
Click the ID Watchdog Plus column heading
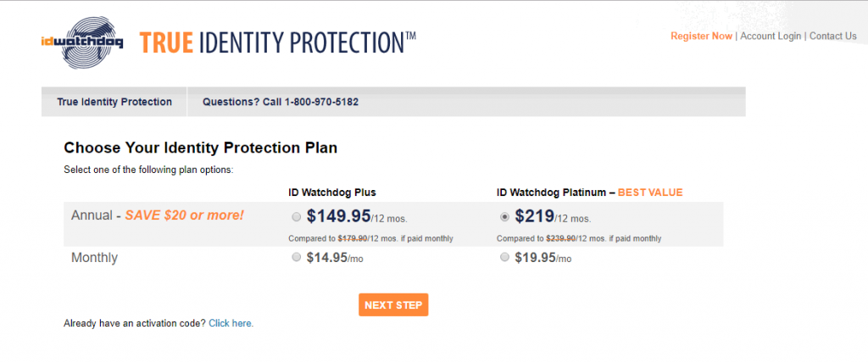[x=332, y=193]
